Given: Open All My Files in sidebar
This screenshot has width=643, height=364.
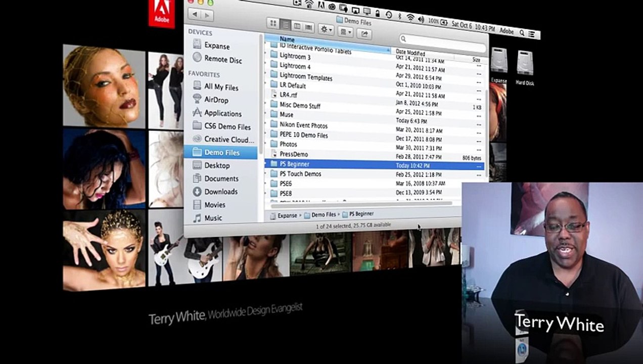Looking at the screenshot, I should pyautogui.click(x=221, y=87).
